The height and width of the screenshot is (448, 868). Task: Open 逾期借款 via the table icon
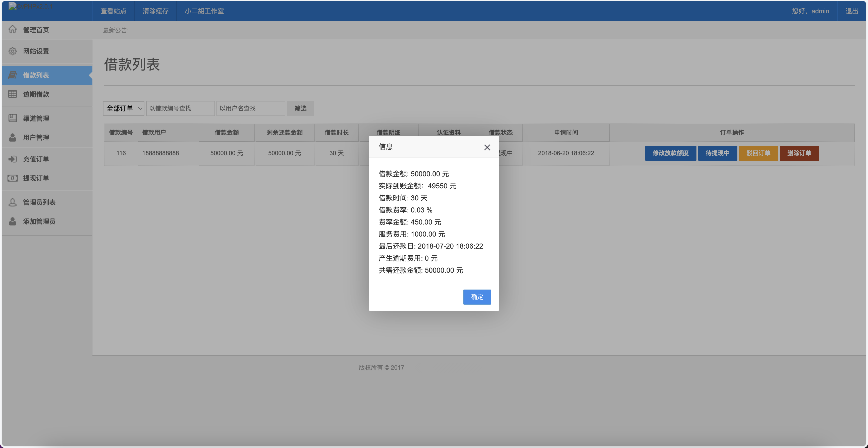pyautogui.click(x=13, y=94)
